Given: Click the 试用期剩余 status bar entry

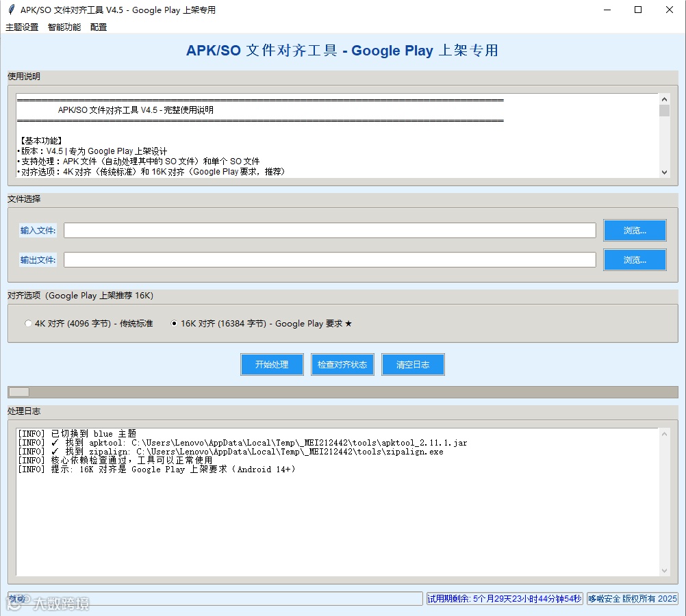Looking at the screenshot, I should (x=505, y=598).
